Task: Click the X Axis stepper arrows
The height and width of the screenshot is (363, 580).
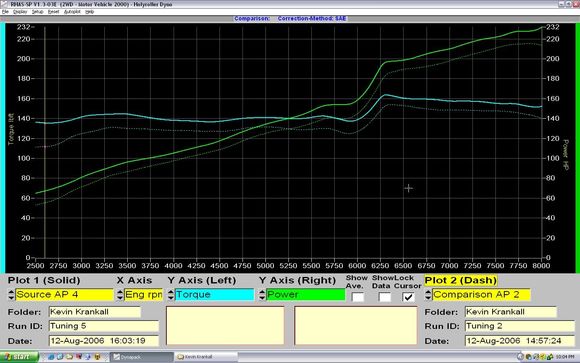Action: tap(120, 295)
